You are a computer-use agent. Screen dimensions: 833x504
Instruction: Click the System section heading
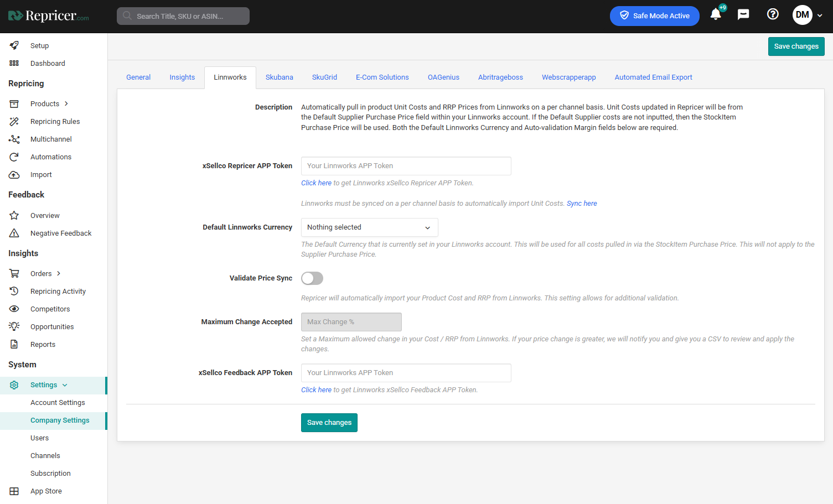[22, 365]
